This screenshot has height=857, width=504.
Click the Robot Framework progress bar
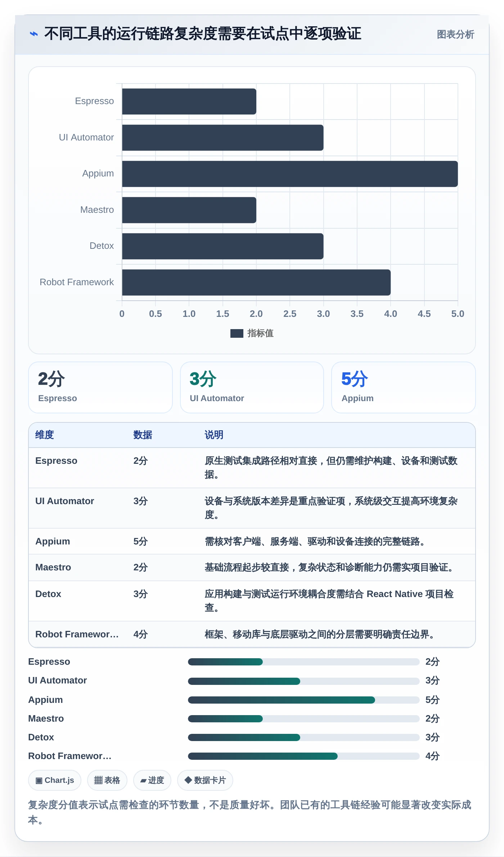304,756
